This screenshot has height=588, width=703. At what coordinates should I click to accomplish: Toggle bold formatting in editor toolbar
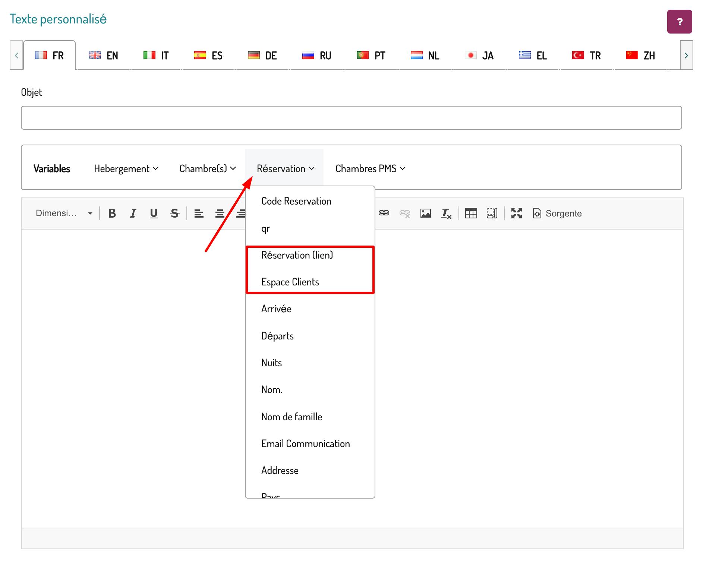pyautogui.click(x=112, y=214)
